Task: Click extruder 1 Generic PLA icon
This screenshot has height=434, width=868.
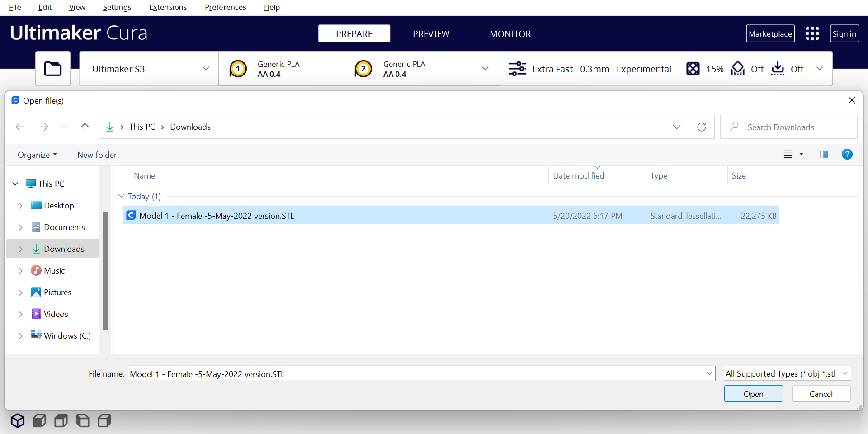Action: [238, 69]
